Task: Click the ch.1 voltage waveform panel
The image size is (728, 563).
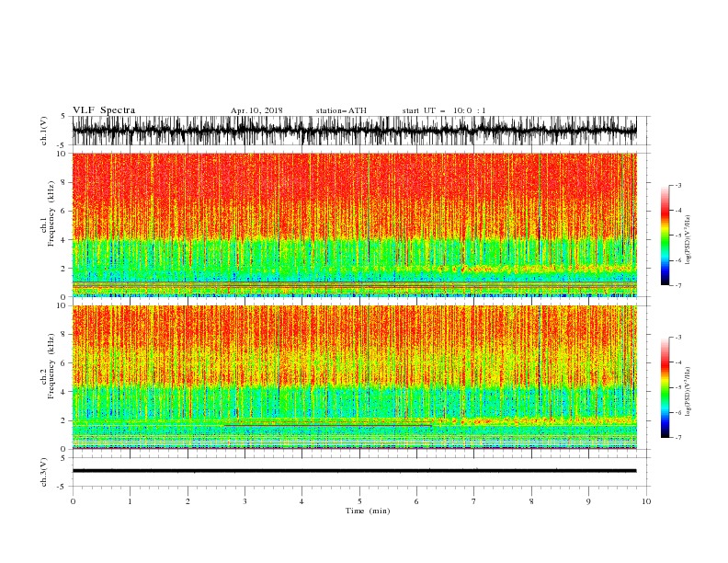Action: [x=355, y=131]
